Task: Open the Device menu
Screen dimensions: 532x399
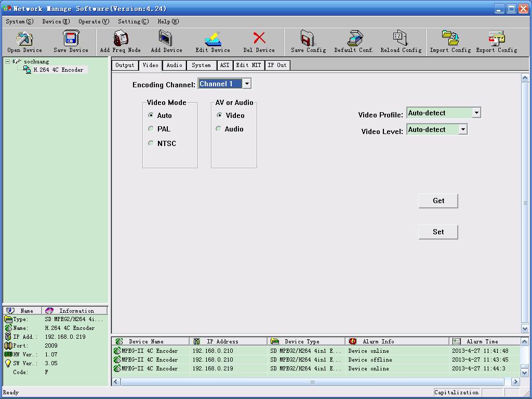Action: pyautogui.click(x=56, y=21)
